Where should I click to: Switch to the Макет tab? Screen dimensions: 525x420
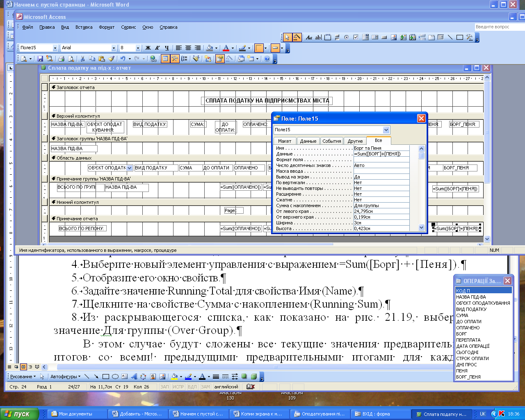[x=285, y=141]
